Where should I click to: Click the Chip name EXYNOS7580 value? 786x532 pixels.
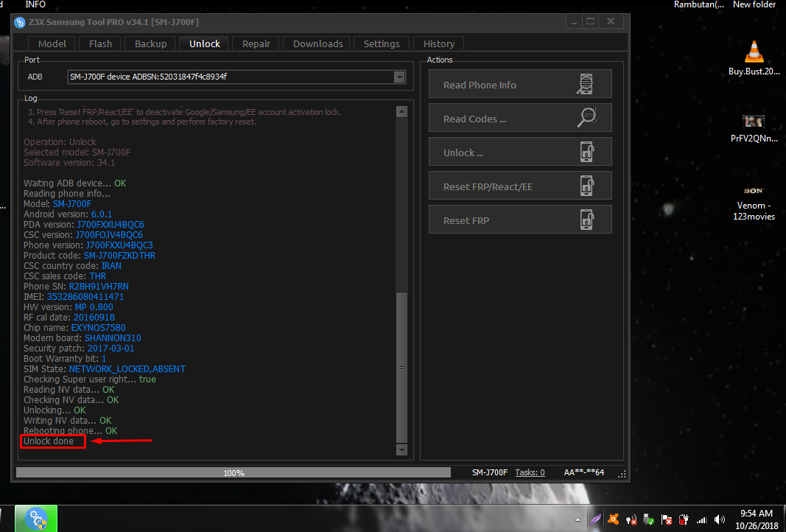point(98,327)
